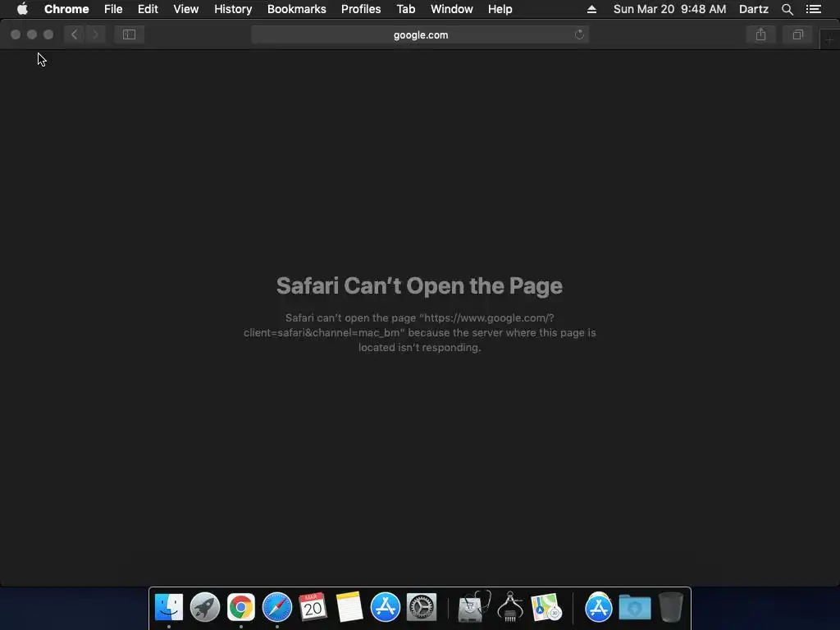
Task: Open Google Chrome from the Dock
Action: point(240,608)
